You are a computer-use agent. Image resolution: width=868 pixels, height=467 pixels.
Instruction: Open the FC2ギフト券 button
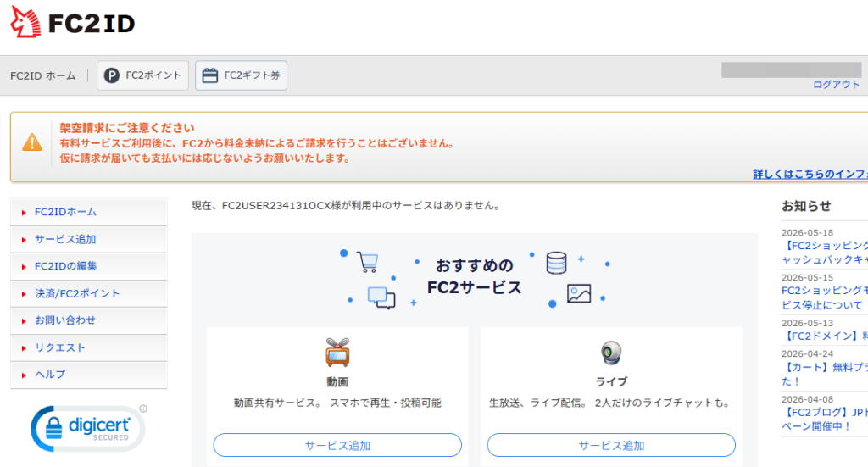[x=241, y=75]
